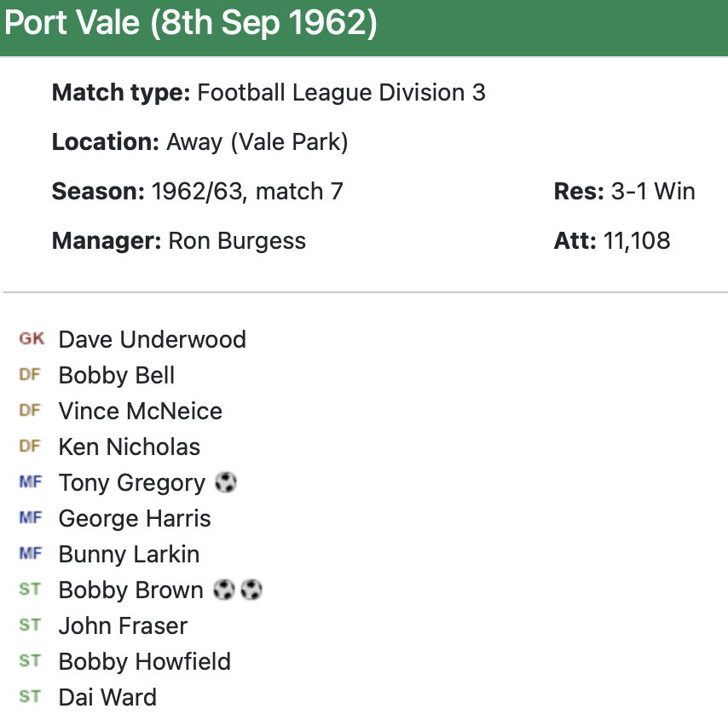This screenshot has width=728, height=726.
Task: Click the 11,108 attendance figure
Action: (x=636, y=241)
